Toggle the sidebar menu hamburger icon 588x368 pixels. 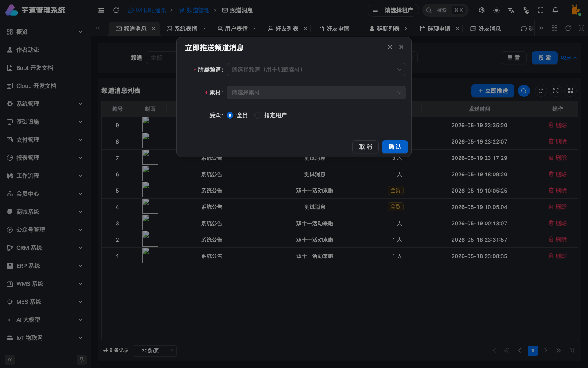coord(101,10)
